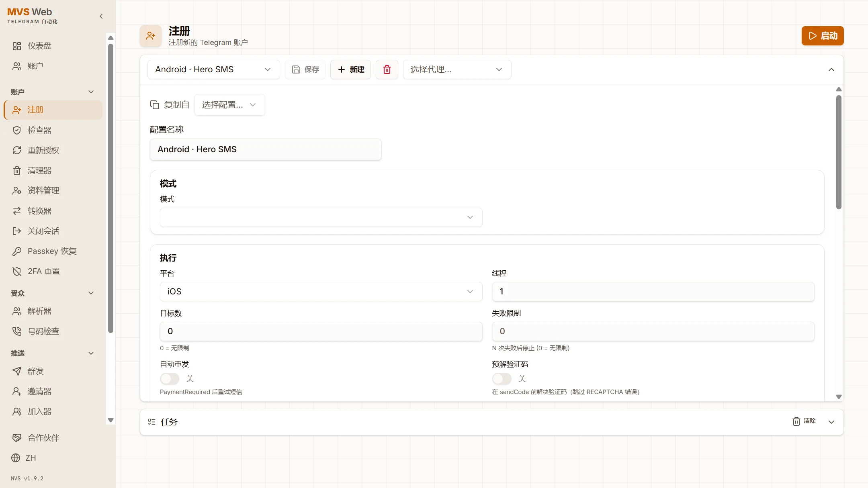Open Passkey 恢复 key icon item
This screenshot has height=488, width=868.
(17, 251)
